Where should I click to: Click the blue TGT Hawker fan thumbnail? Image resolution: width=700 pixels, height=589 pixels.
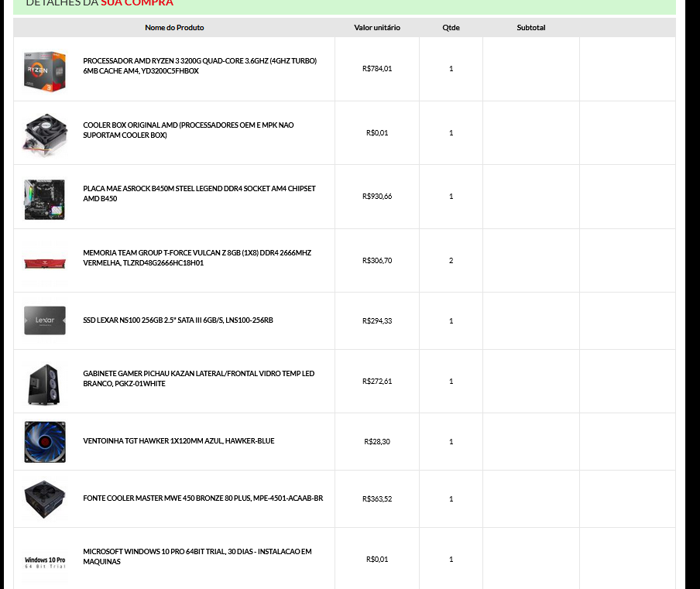click(45, 442)
